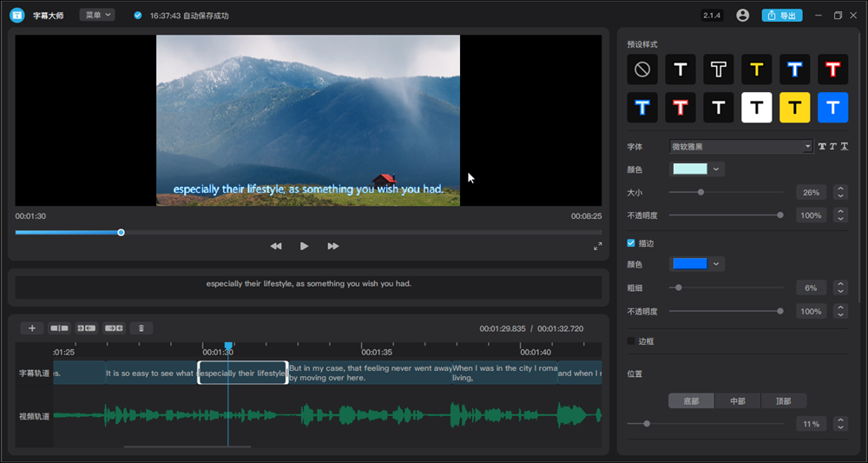This screenshot has width=868, height=463.
Task: Apply the yellow background preset style
Action: click(795, 108)
